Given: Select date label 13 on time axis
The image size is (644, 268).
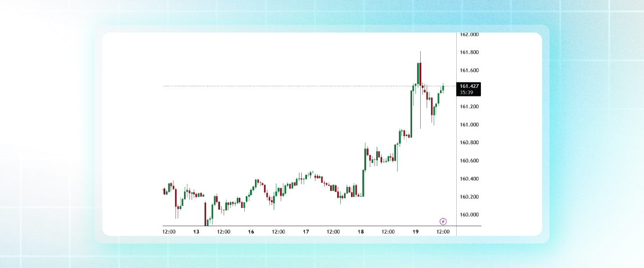Looking at the screenshot, I should coord(196,232).
